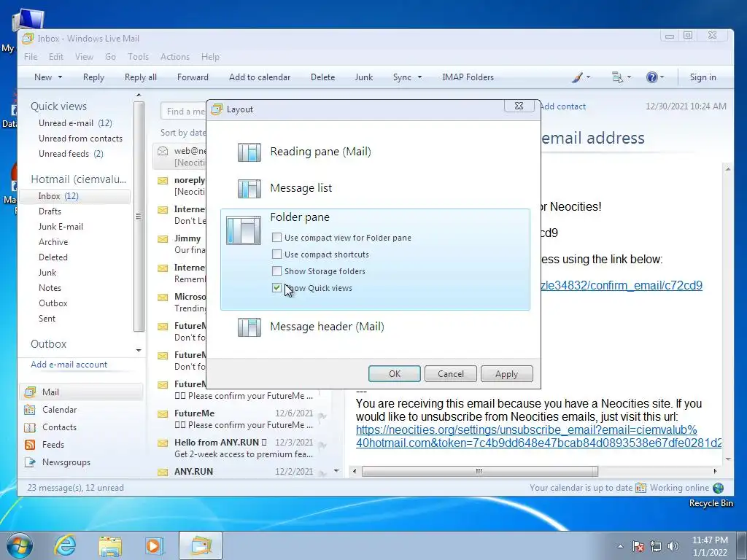The height and width of the screenshot is (560, 747).
Task: Click the Folder pane layout icon
Action: point(244,230)
